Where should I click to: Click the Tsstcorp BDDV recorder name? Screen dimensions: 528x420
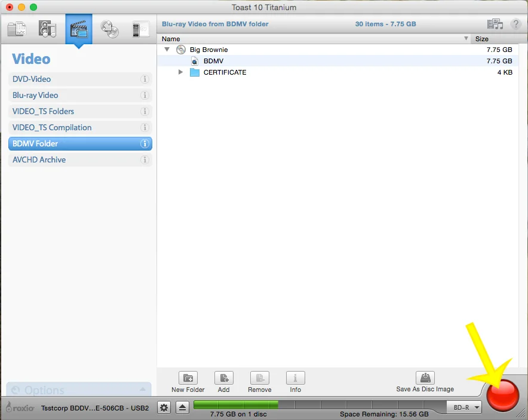tap(95, 408)
